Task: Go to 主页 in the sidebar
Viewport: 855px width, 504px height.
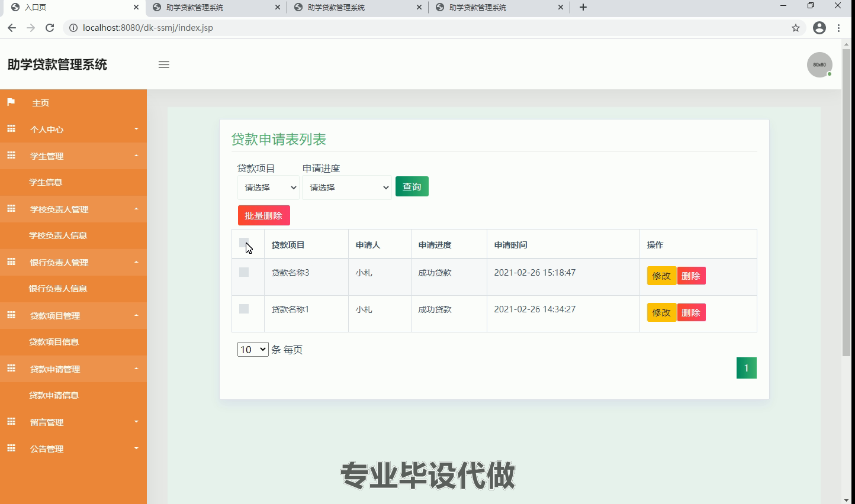Action: click(x=73, y=102)
